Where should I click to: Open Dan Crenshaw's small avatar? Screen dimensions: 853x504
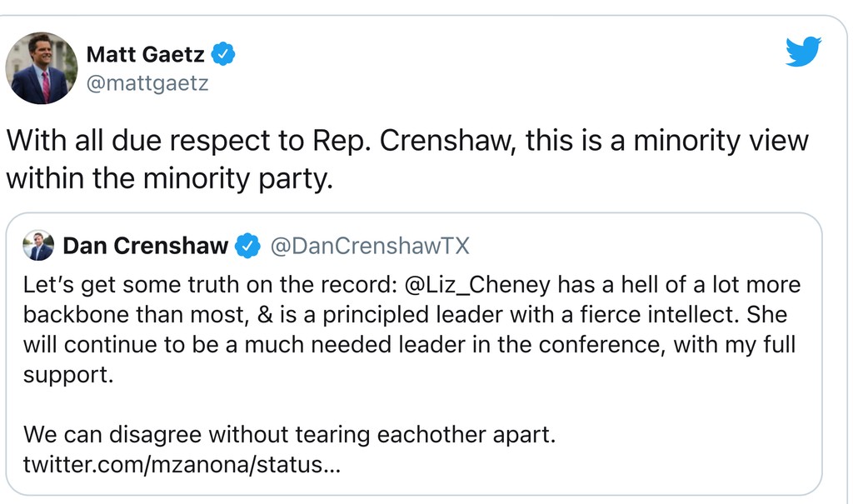click(38, 246)
